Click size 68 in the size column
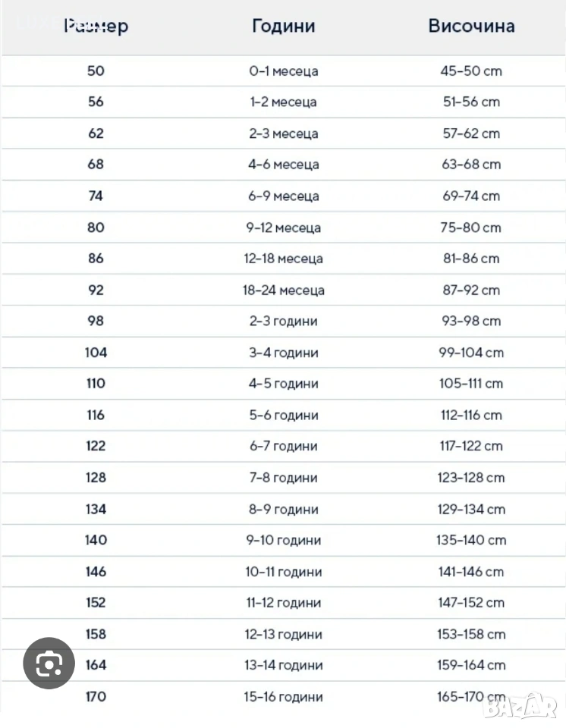This screenshot has height=728, width=566. [96, 165]
